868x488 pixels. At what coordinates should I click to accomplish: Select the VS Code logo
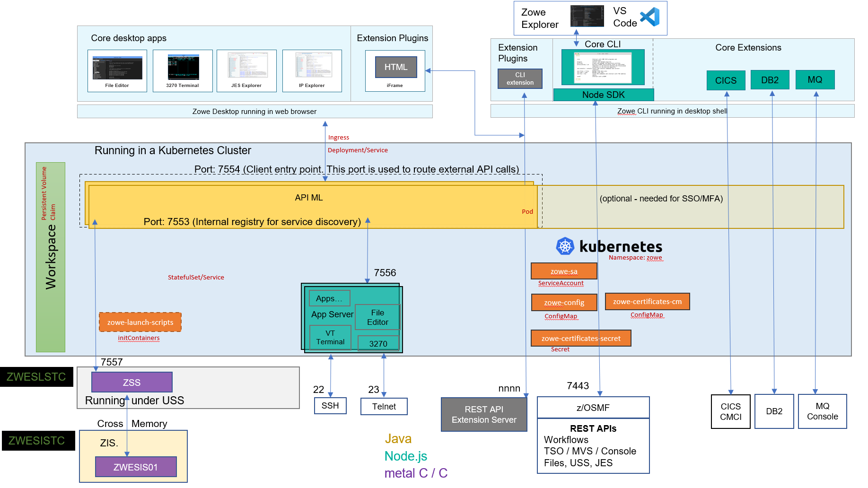651,17
